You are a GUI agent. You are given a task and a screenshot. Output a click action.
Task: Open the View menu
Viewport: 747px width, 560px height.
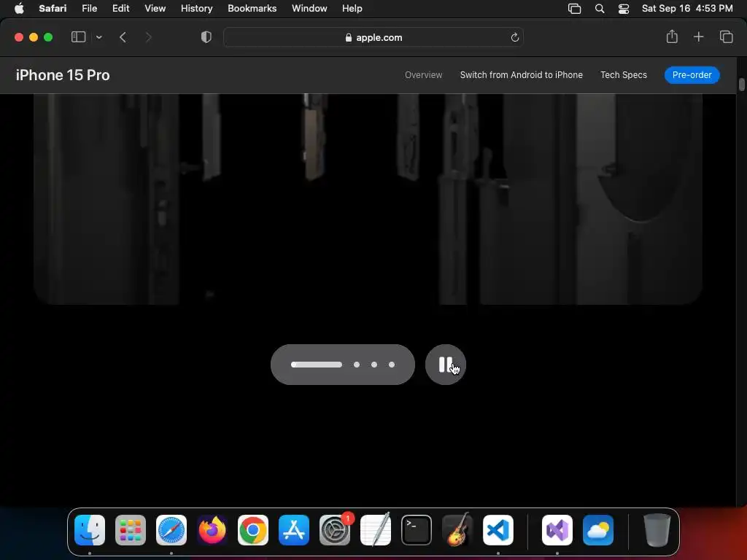[x=155, y=8]
